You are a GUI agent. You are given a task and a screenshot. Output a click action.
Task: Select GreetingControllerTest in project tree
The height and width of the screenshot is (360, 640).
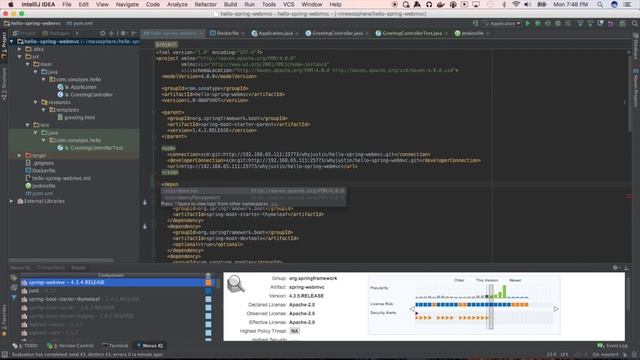[96, 148]
